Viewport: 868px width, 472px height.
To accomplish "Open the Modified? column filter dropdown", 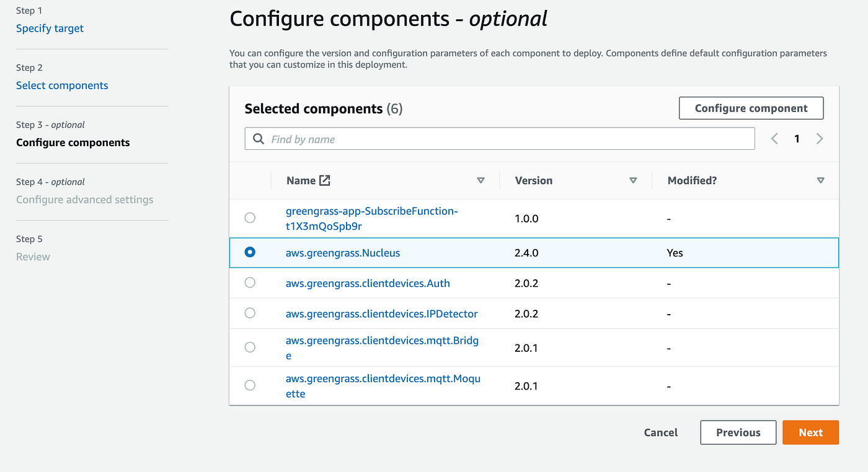I will [x=820, y=180].
